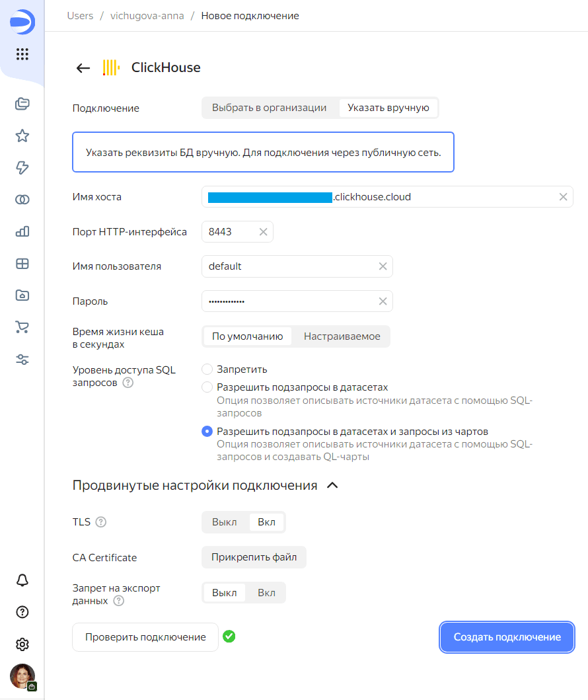The width and height of the screenshot is (588, 700).
Task: Show hint for SQL access level
Action: (x=128, y=383)
